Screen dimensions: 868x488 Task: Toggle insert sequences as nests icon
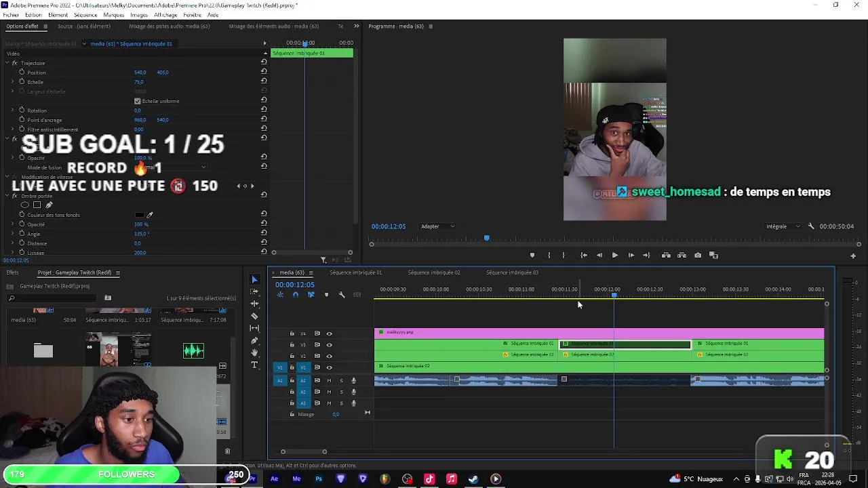point(280,295)
